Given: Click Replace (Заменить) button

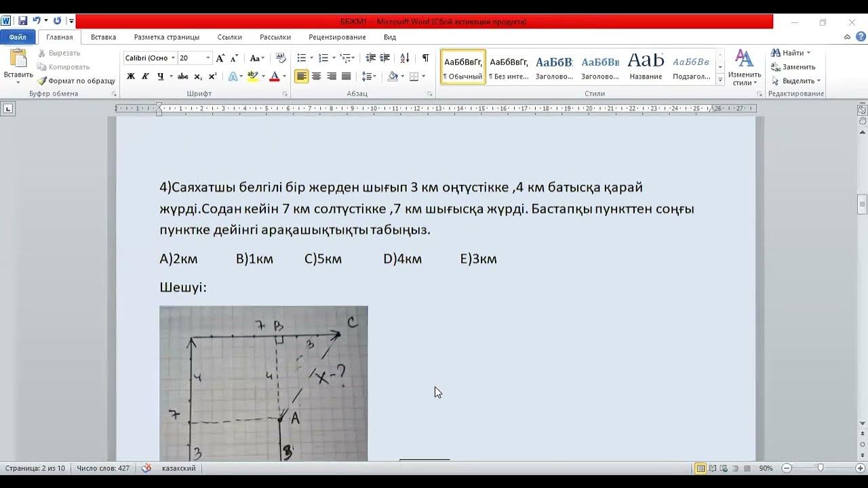Looking at the screenshot, I should click(793, 67).
